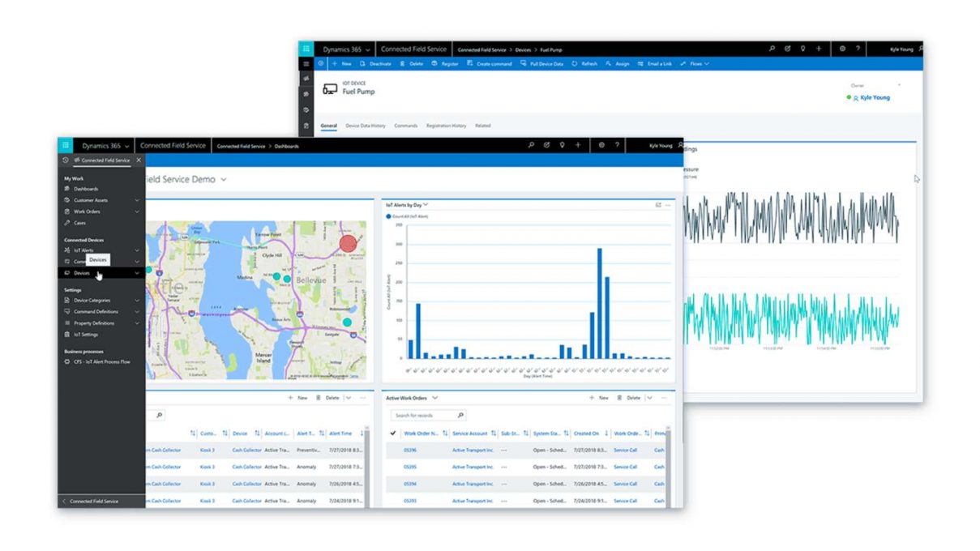Screen dimensions: 980x551
Task: Click Pull Device Data in toolbar
Action: [x=542, y=63]
